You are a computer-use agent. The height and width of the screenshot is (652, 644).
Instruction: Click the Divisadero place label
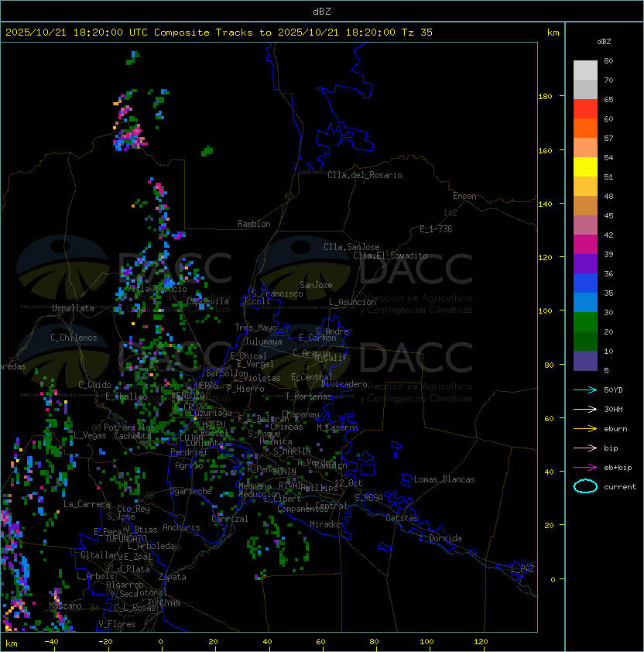tap(344, 384)
